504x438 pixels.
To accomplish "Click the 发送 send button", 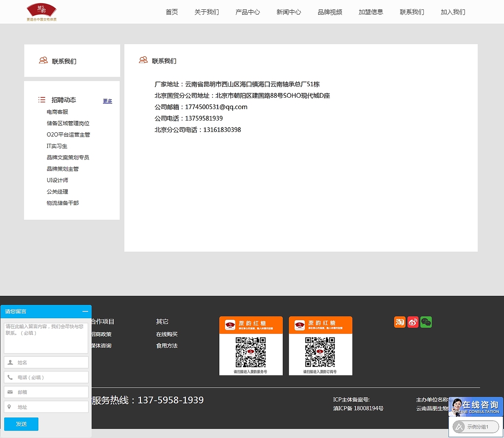I will 21,424.
